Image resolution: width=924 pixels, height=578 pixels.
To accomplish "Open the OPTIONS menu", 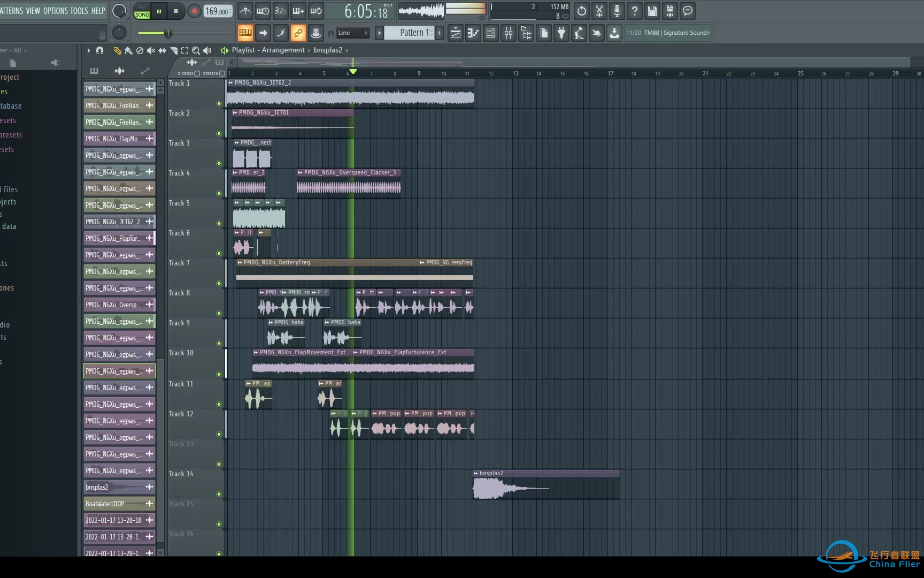I will coord(56,11).
